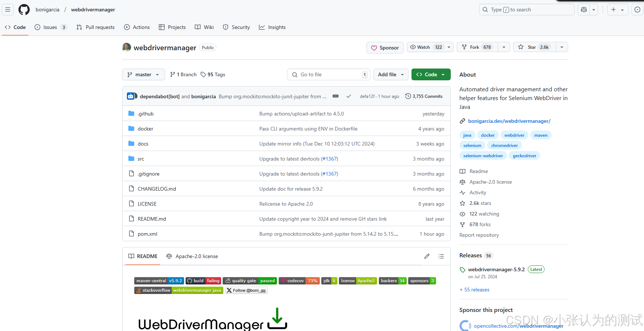644x331 pixels.
Task: Switch to the Projects tab
Action: pyautogui.click(x=172, y=27)
